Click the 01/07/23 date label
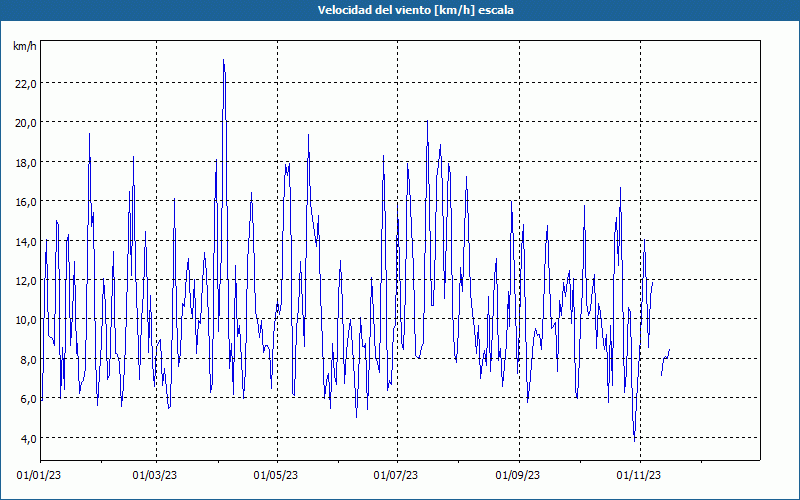Image resolution: width=800 pixels, height=500 pixels. point(395,476)
